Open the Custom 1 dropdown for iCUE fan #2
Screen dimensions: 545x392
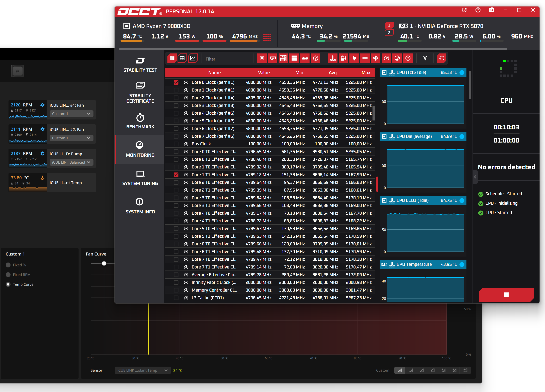pyautogui.click(x=71, y=138)
